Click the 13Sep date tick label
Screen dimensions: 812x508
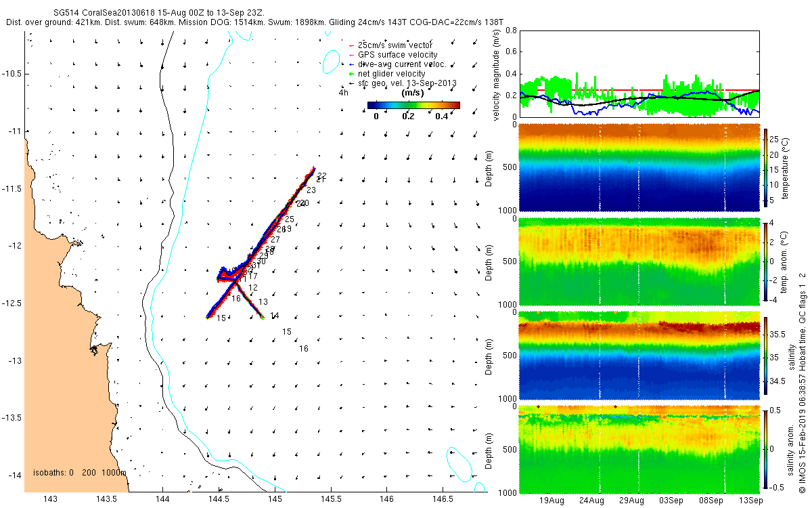(x=750, y=501)
